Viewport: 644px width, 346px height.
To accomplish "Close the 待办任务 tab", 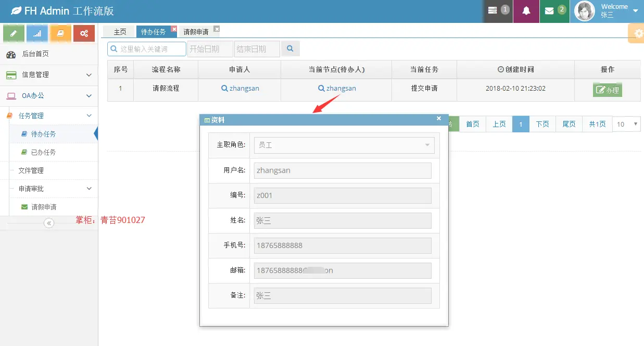I will click(174, 29).
